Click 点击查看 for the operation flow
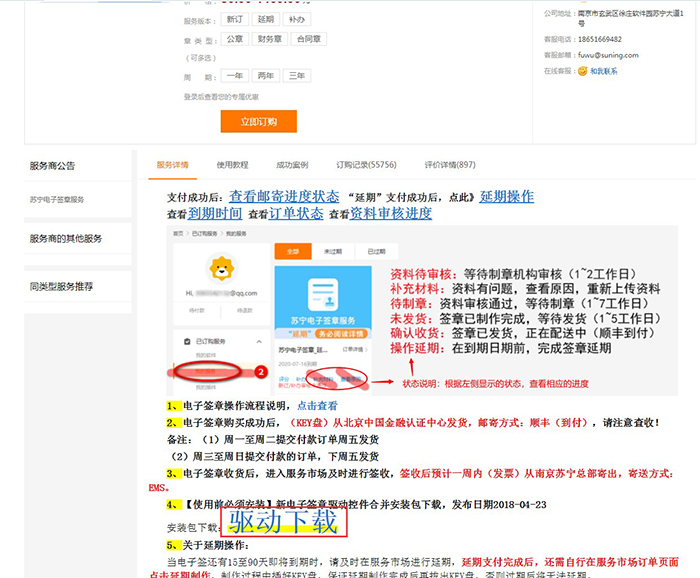 317,405
